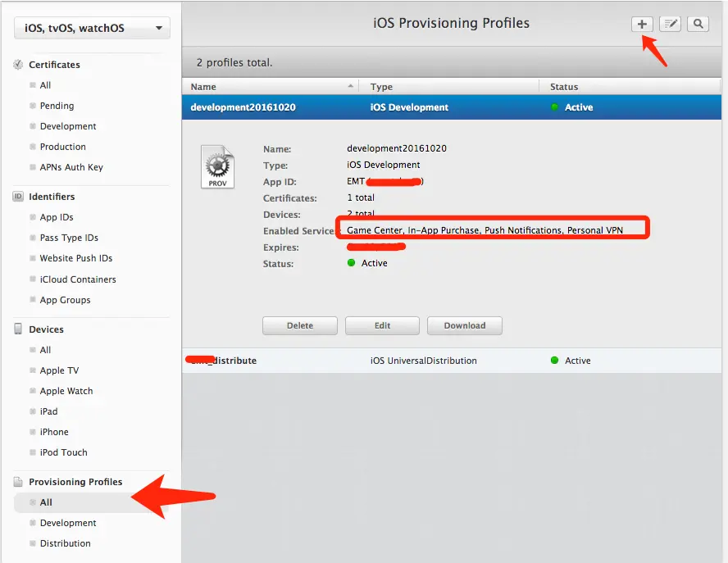The image size is (728, 563).
Task: Open iCloud Containers
Action: point(78,279)
